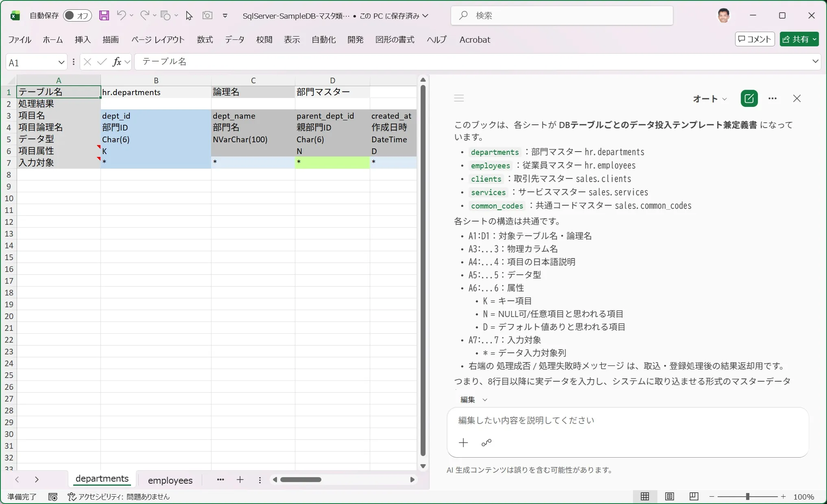Open the 編集 mode dropdown
The image size is (827, 504).
[x=474, y=400]
